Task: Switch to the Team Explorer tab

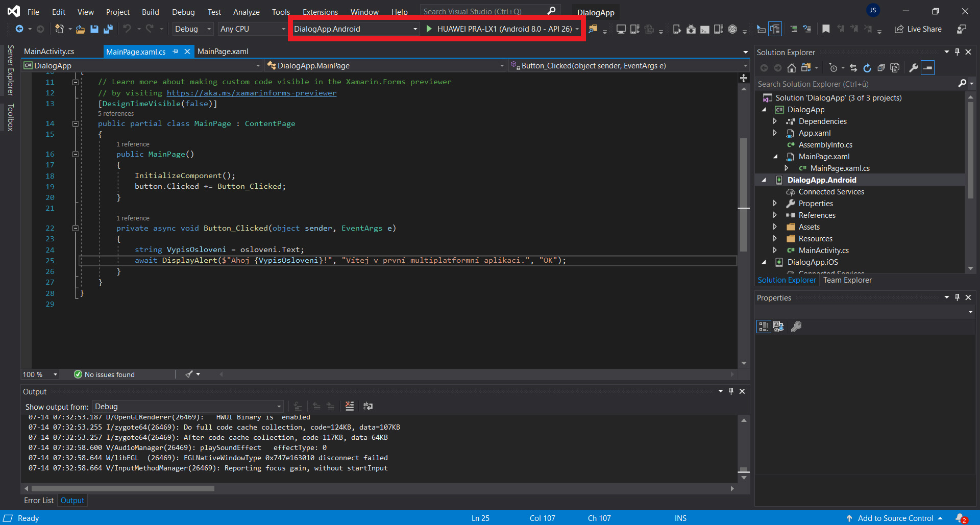Action: tap(847, 280)
